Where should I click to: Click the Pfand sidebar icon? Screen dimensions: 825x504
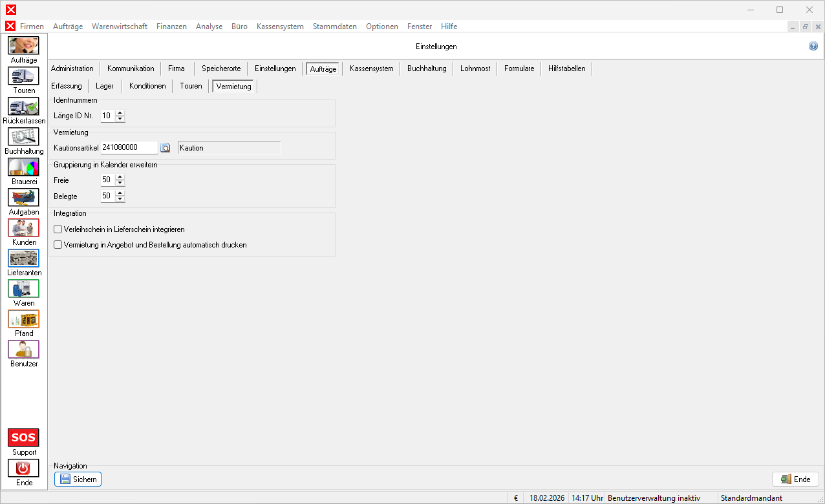point(23,319)
